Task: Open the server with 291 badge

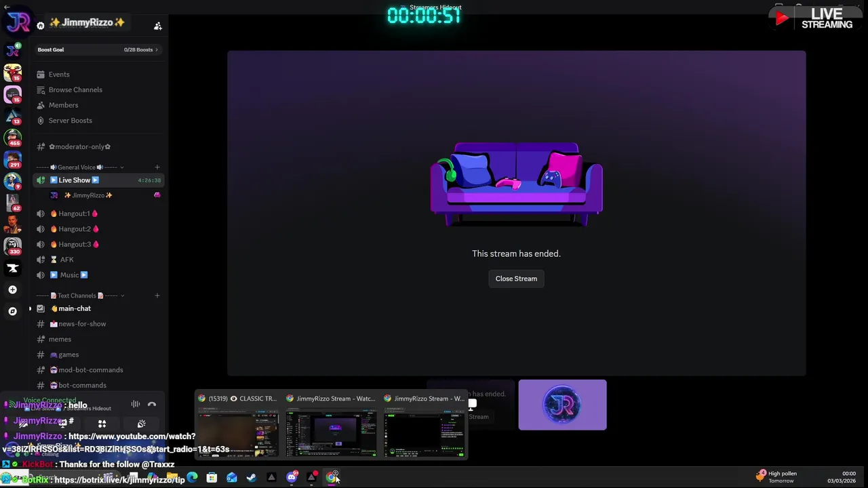Action: tap(12, 160)
